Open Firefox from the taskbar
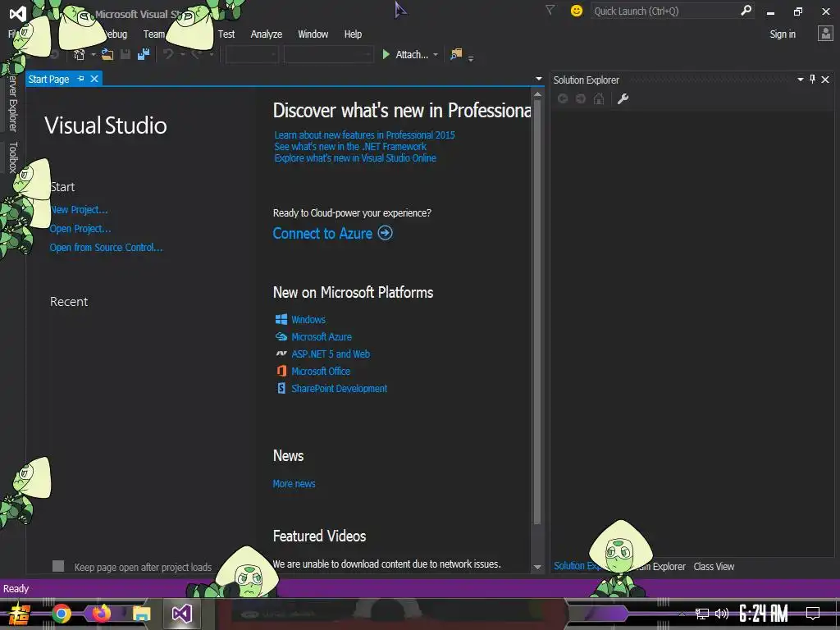Viewport: 840px width, 630px height. (101, 614)
